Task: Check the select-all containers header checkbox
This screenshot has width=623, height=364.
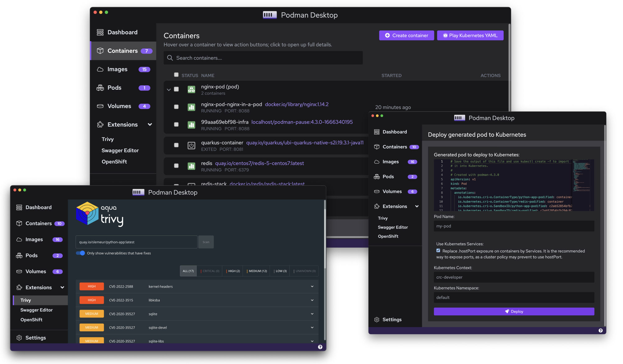Action: pyautogui.click(x=176, y=75)
